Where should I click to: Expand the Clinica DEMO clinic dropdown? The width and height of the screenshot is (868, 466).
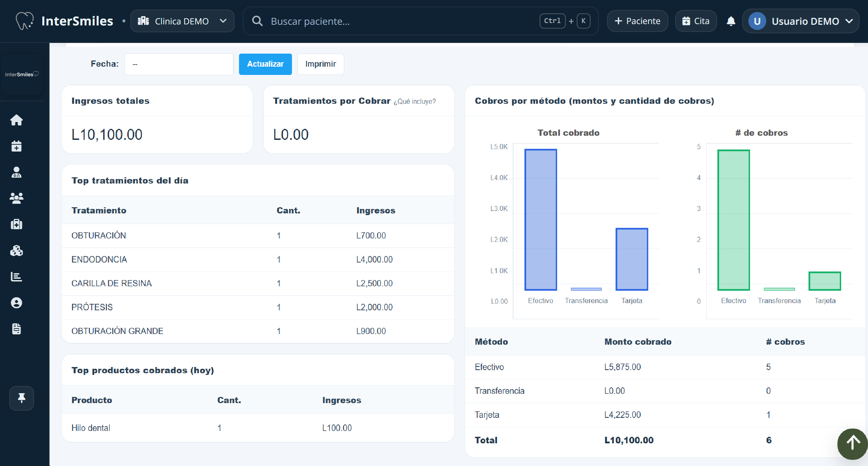click(x=182, y=21)
